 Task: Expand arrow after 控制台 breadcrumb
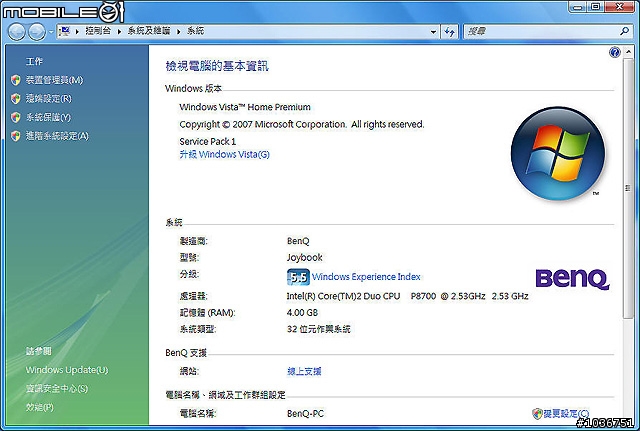tap(119, 31)
